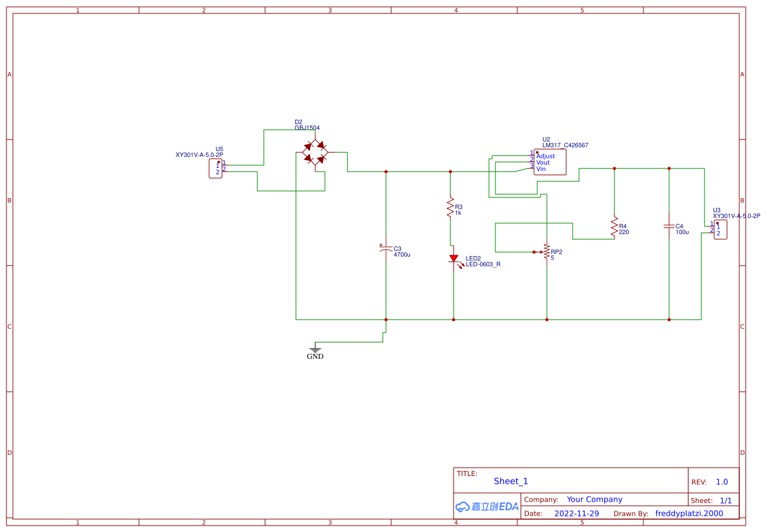Click the REV 1.0 value
767x532 pixels.
(722, 481)
